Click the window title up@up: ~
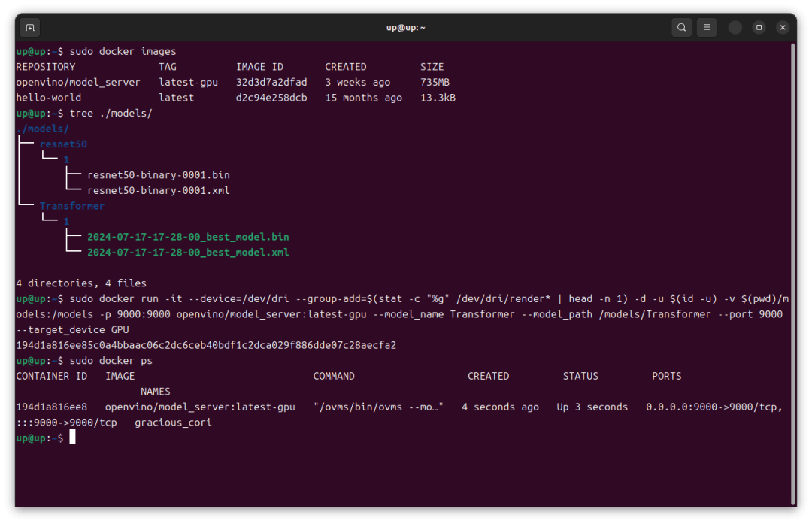This screenshot has width=812, height=524. (x=405, y=28)
